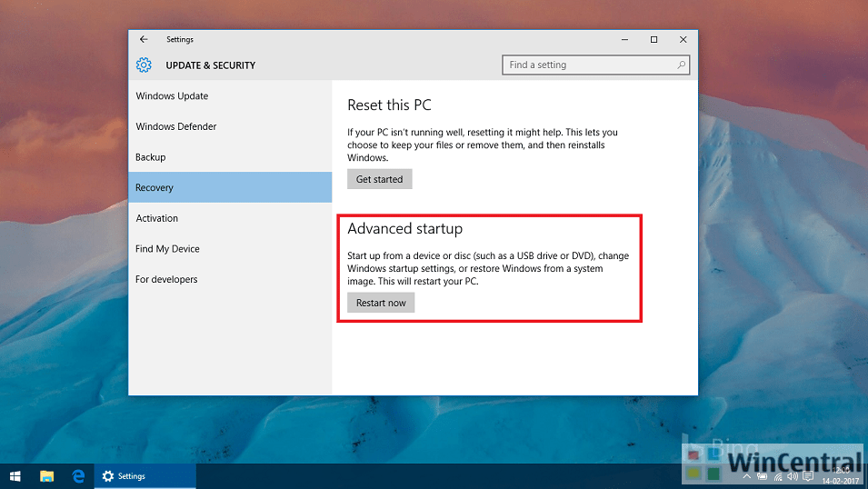Viewport: 868px width, 489px height.
Task: Minimize the Settings window
Action: coord(624,39)
